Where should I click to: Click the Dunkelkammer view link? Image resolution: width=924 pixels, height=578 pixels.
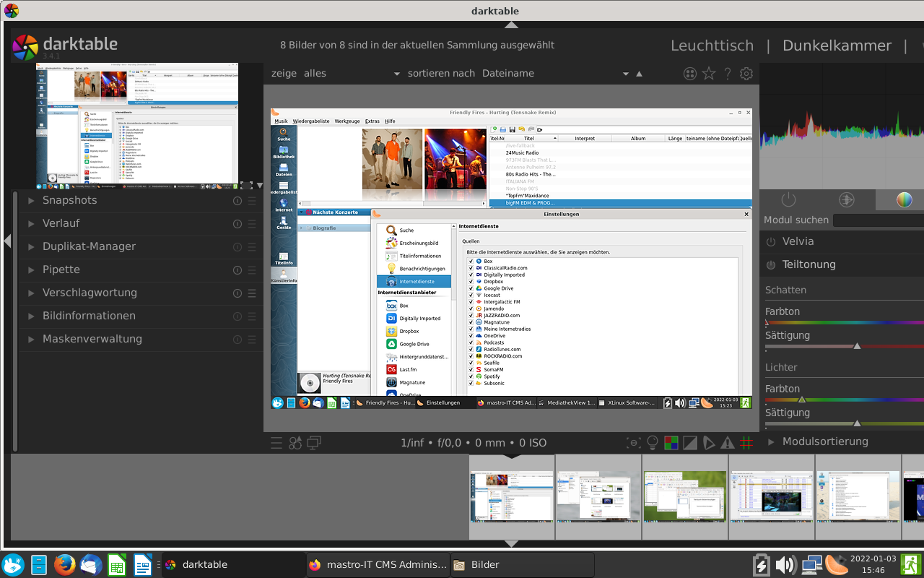click(x=837, y=46)
